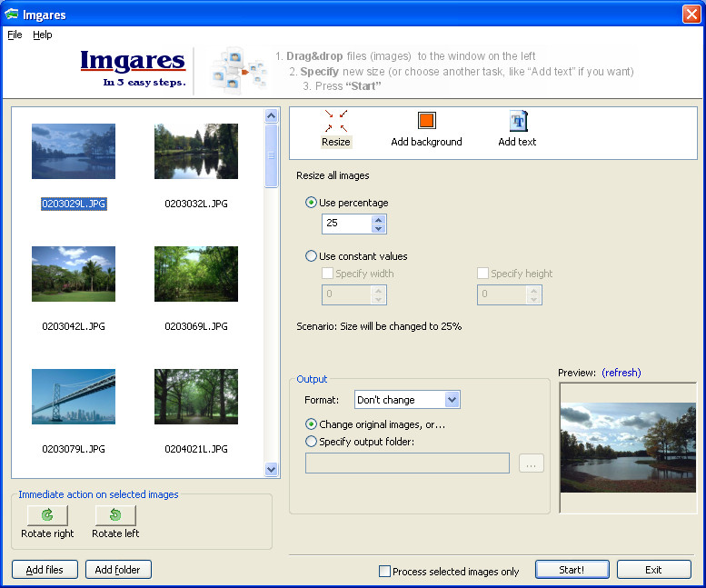The width and height of the screenshot is (706, 588).
Task: Select thumbnail 0203032L.JPG
Action: 196,151
